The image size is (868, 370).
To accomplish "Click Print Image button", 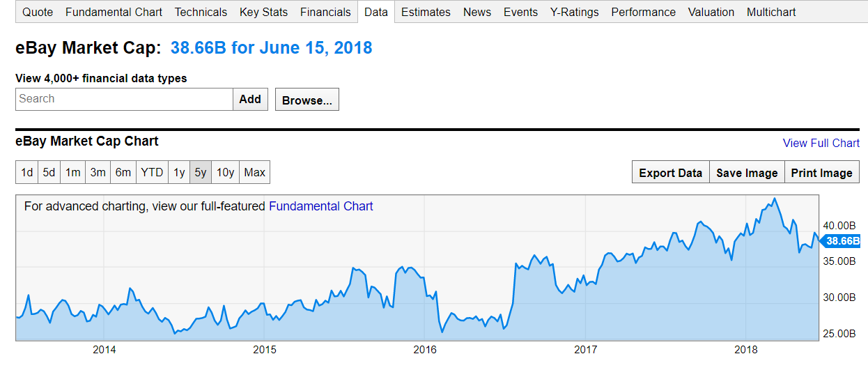I will pos(822,172).
